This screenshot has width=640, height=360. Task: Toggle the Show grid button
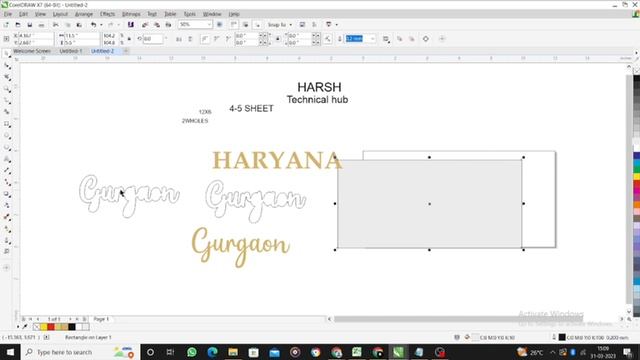click(245, 25)
